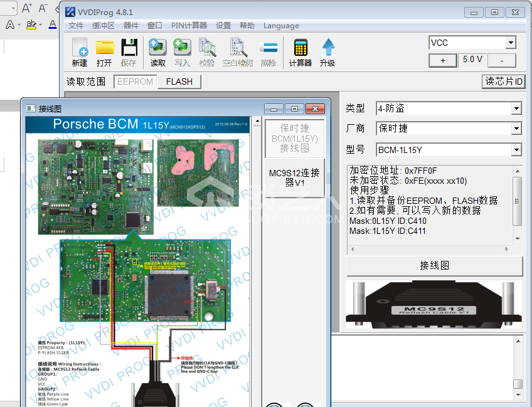Click the wiring diagram scroll-up arrow
The height and width of the screenshot is (407, 532).
(257, 121)
